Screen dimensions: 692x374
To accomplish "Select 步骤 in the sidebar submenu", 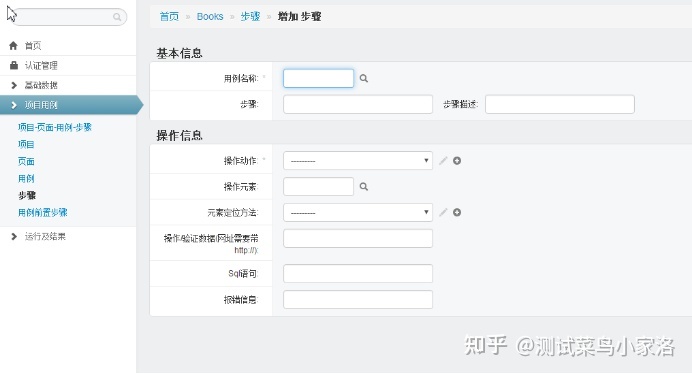I will coord(27,195).
